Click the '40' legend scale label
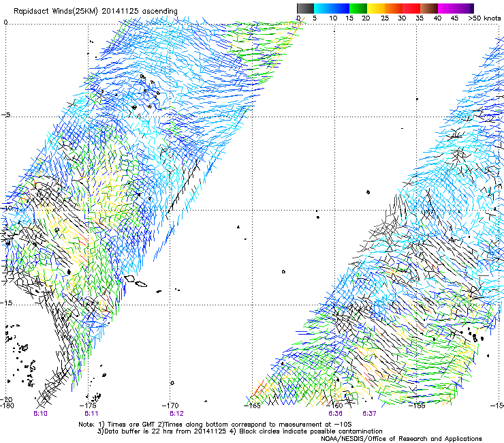The height and width of the screenshot is (443, 504). (437, 18)
